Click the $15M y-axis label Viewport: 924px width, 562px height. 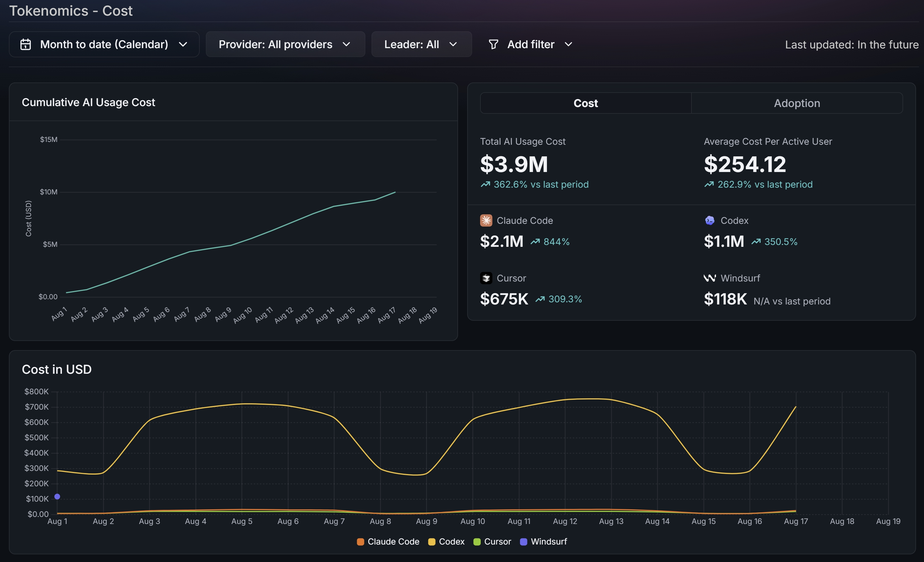(49, 140)
